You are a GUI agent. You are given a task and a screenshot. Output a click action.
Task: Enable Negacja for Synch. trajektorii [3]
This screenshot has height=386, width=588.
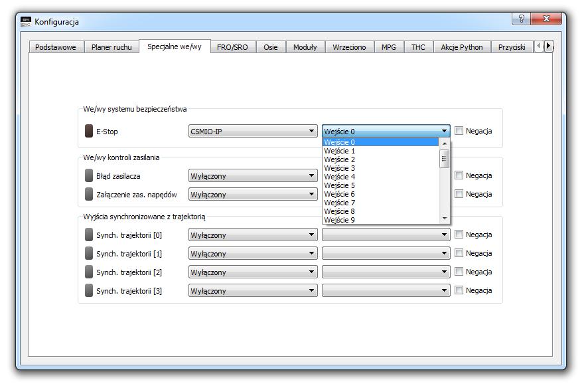click(x=459, y=290)
